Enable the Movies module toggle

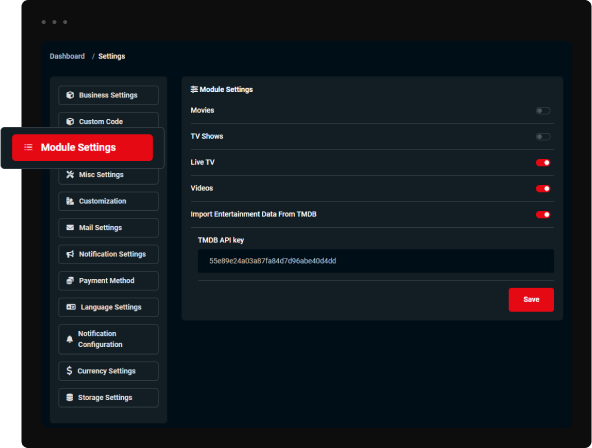(543, 111)
